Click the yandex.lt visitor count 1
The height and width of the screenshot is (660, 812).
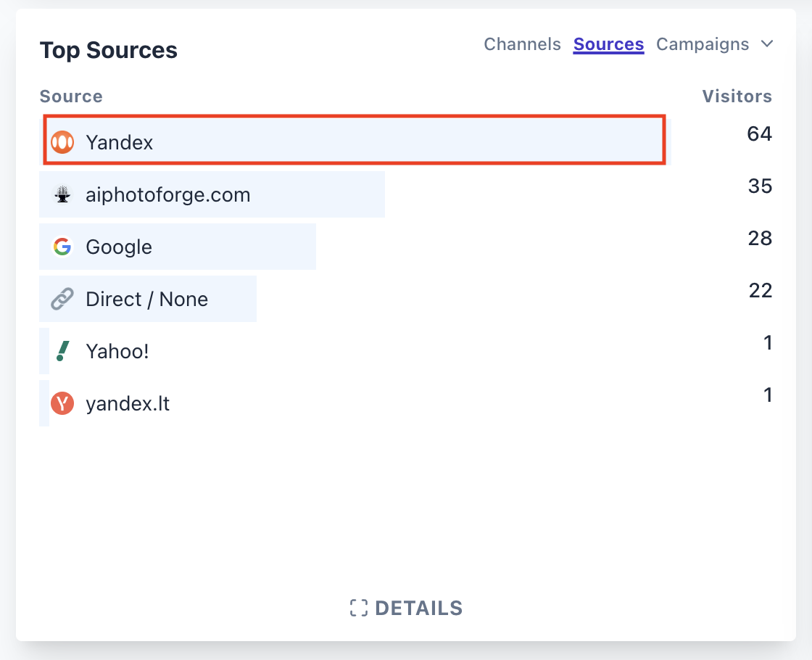pos(768,395)
